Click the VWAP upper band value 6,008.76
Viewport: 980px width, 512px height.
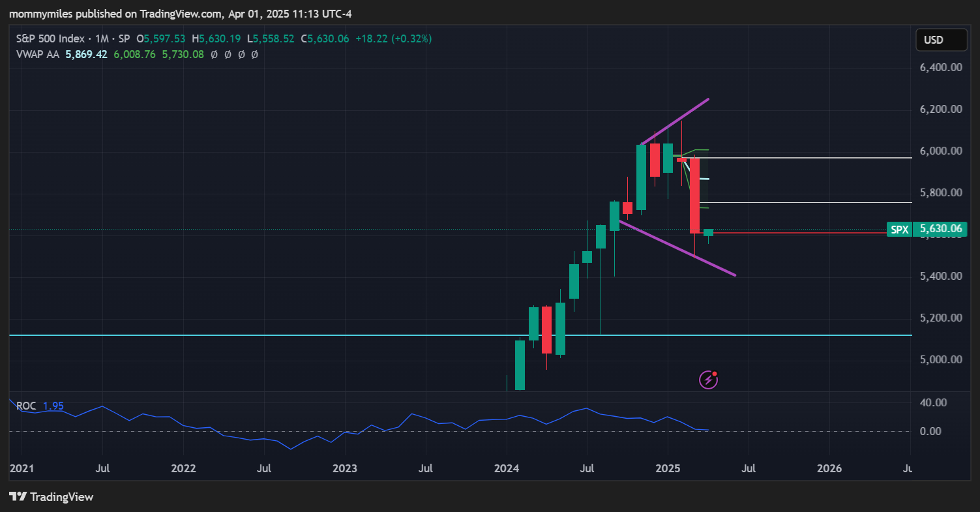click(x=134, y=55)
